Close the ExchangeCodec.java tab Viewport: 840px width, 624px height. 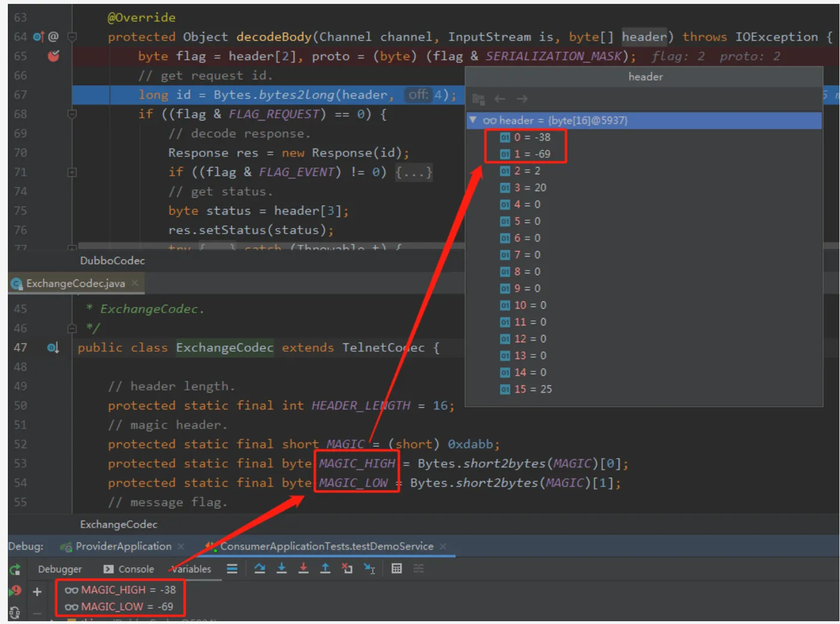(x=135, y=283)
